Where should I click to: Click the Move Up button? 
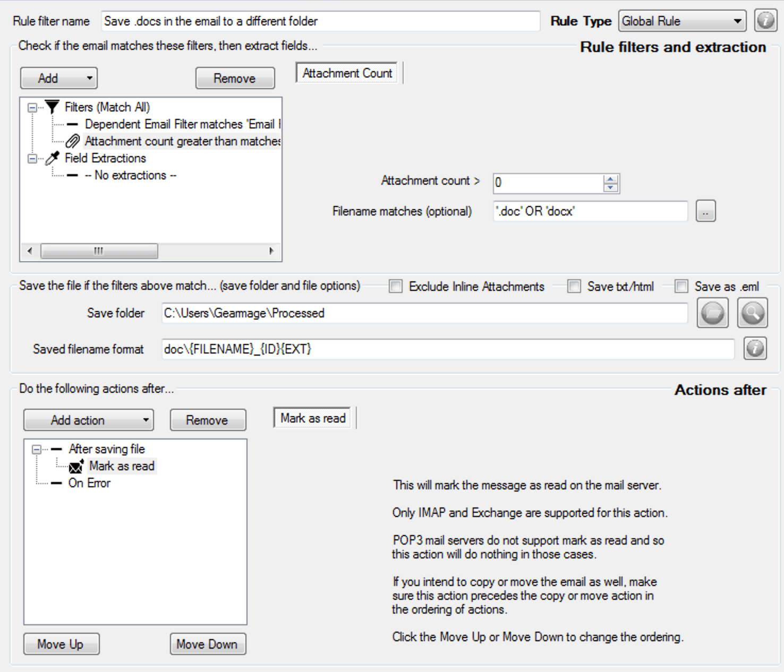61,644
